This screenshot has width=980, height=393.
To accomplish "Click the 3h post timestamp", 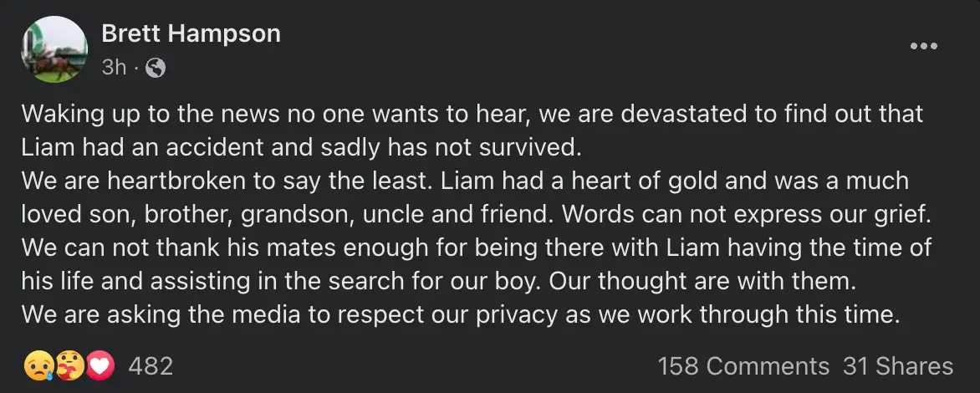I will tap(113, 69).
